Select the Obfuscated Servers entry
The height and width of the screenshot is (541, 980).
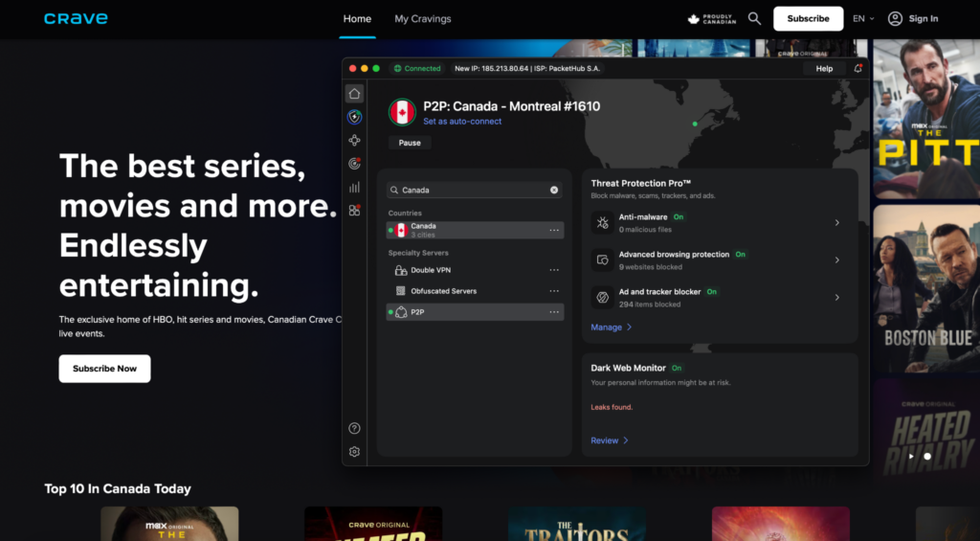point(475,291)
